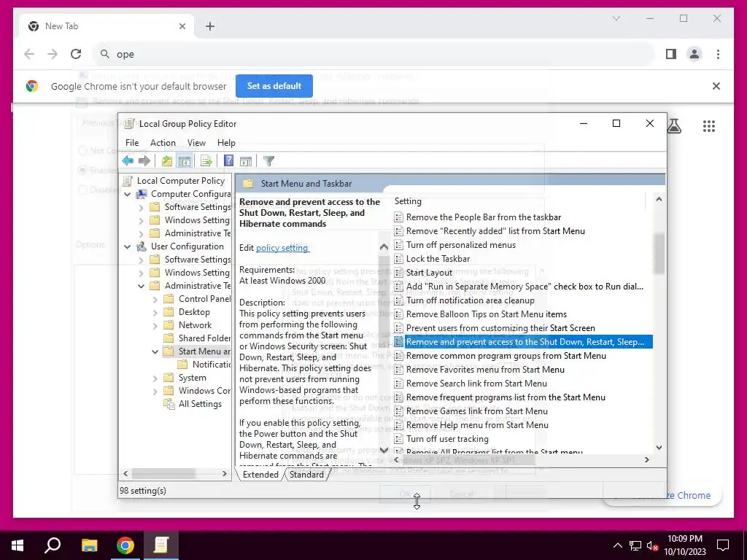Open the Help menu
Viewport: 747px width, 560px height.
(x=226, y=143)
